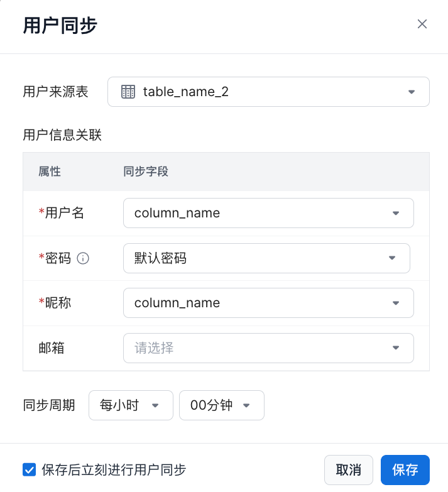
Task: Click the caret arrow in 默认密码 field
Action: point(392,258)
